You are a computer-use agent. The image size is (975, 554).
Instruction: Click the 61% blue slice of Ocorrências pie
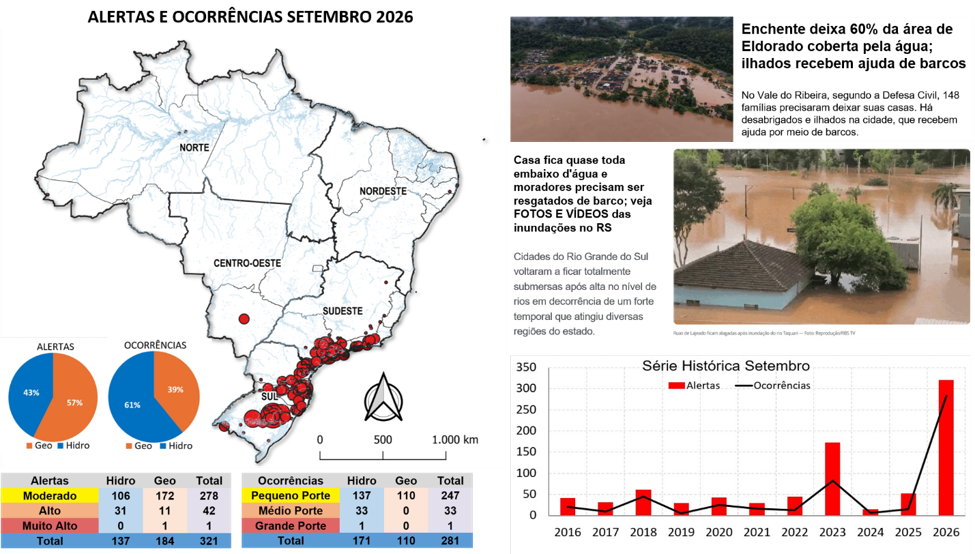point(134,404)
